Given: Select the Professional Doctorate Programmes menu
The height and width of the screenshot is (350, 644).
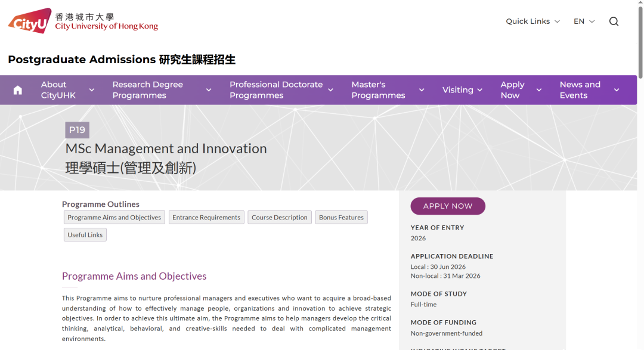Looking at the screenshot, I should pyautogui.click(x=277, y=89).
